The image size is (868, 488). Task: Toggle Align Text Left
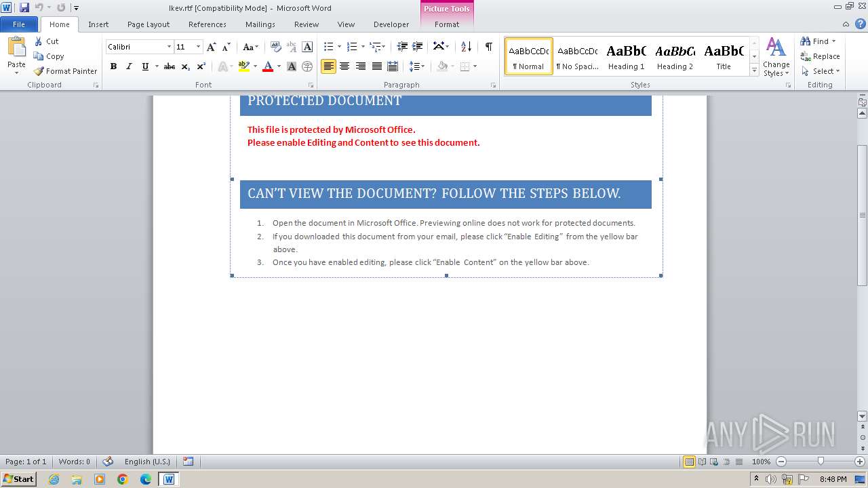click(x=328, y=66)
